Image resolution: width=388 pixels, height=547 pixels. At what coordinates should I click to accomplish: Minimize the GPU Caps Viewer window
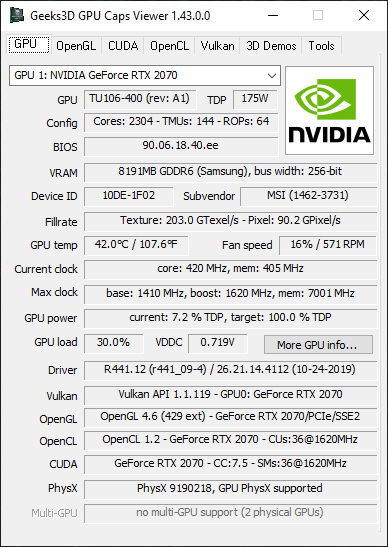[273, 15]
